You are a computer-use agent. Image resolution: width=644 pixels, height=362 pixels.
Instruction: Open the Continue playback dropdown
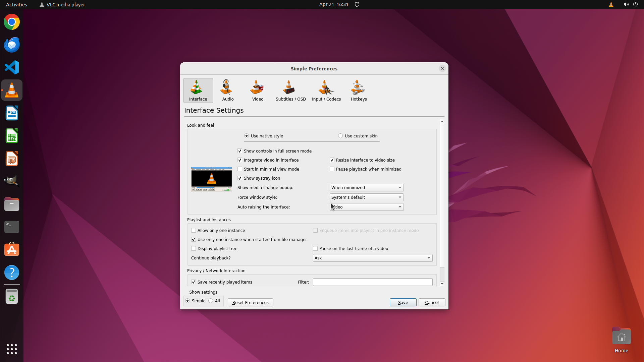(372, 258)
